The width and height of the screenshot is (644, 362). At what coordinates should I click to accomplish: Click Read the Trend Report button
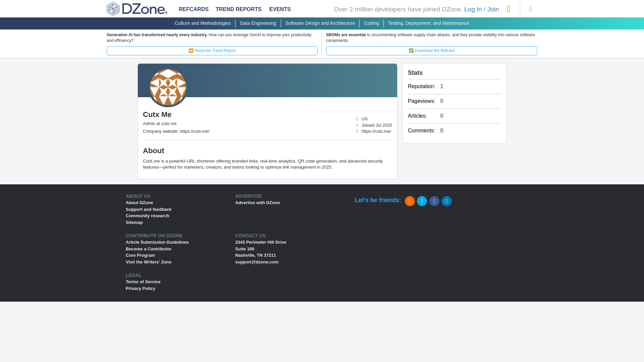212,51
